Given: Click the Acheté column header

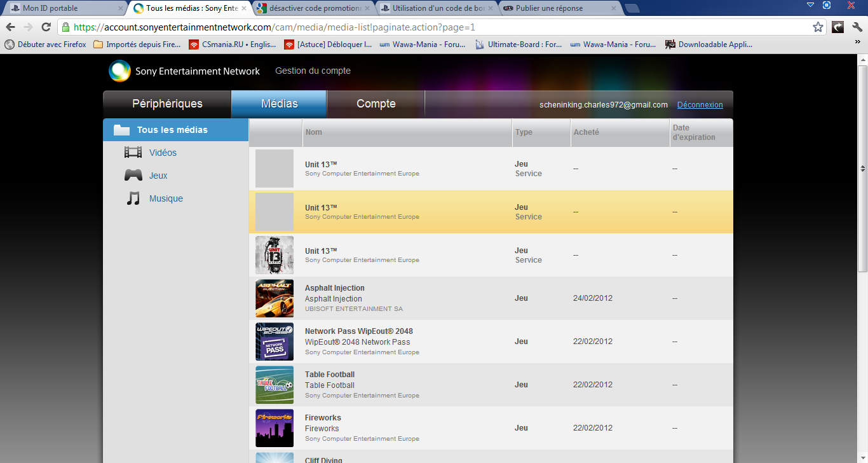Looking at the screenshot, I should 620,132.
